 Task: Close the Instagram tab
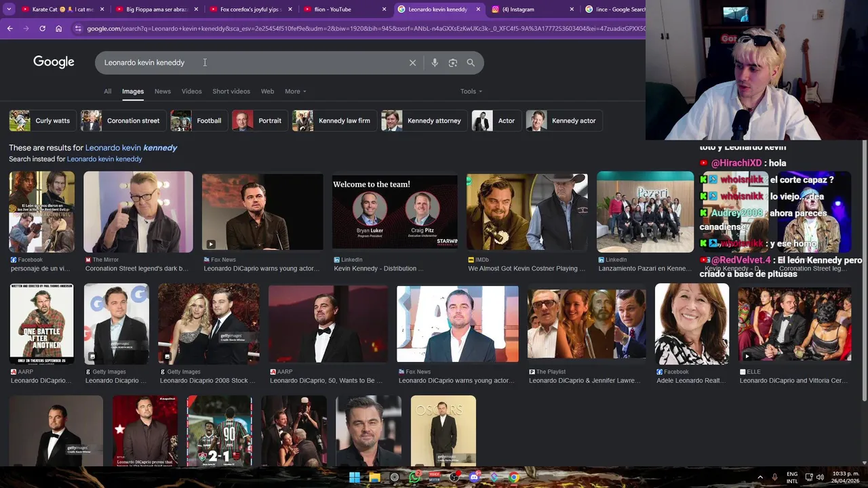click(x=572, y=9)
